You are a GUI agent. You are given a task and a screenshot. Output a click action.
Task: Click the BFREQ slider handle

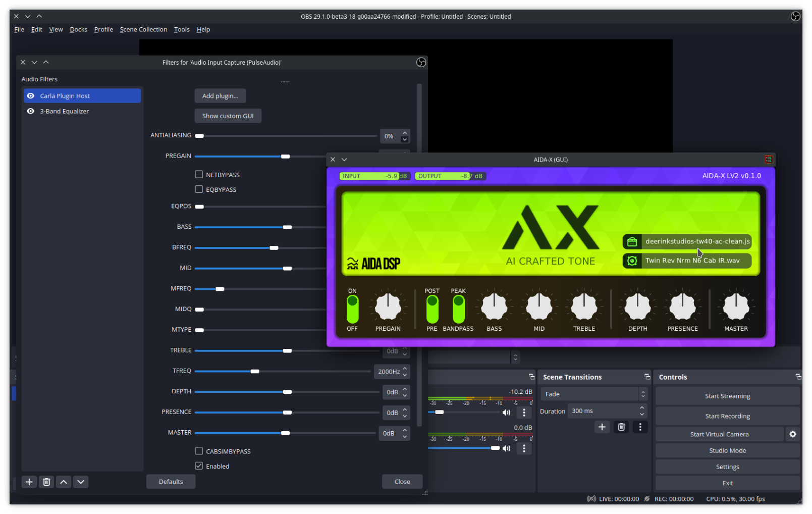[274, 248]
